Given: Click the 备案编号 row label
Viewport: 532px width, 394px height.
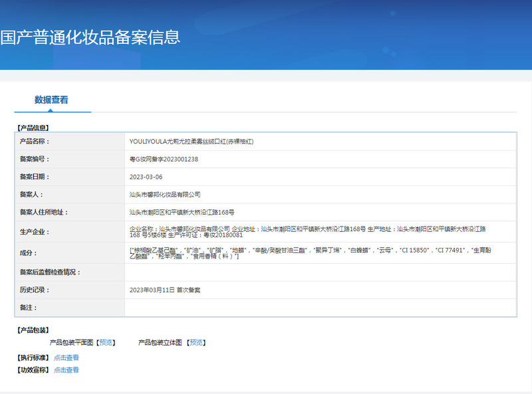Looking at the screenshot, I should click(x=35, y=159).
